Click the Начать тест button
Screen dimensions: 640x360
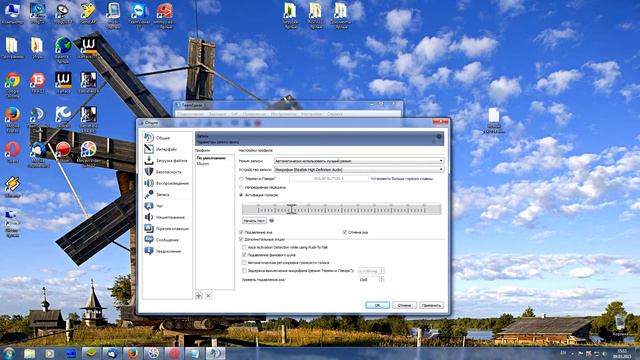click(254, 221)
